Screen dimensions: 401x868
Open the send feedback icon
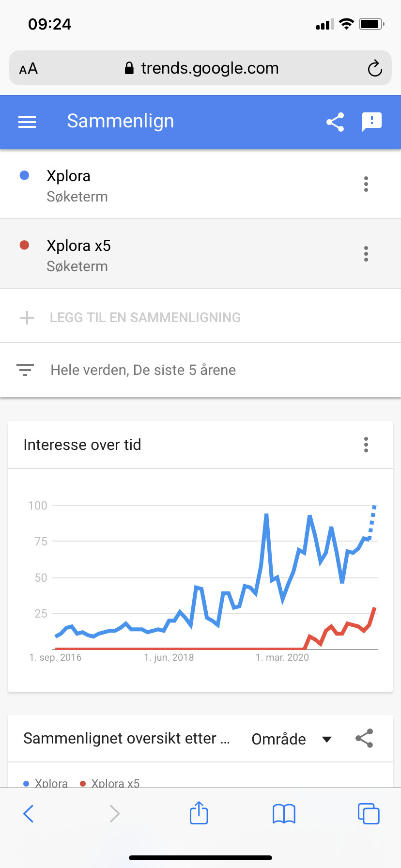tap(372, 122)
